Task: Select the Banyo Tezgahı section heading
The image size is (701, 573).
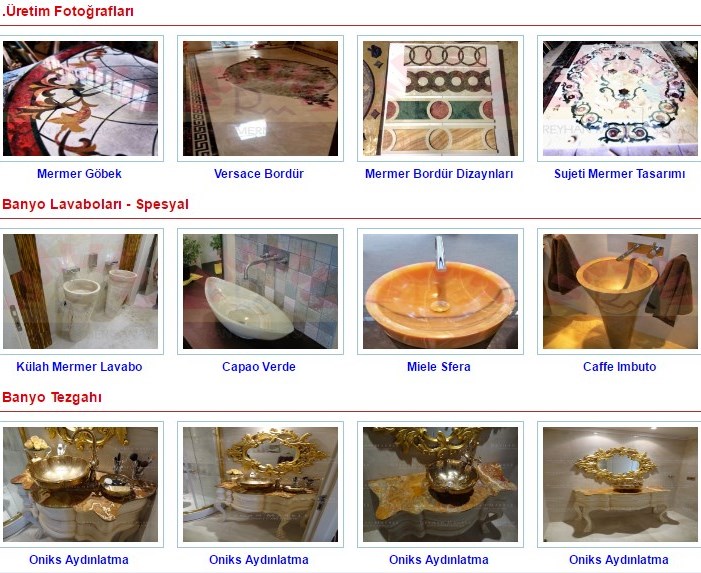Action: pyautogui.click(x=52, y=397)
